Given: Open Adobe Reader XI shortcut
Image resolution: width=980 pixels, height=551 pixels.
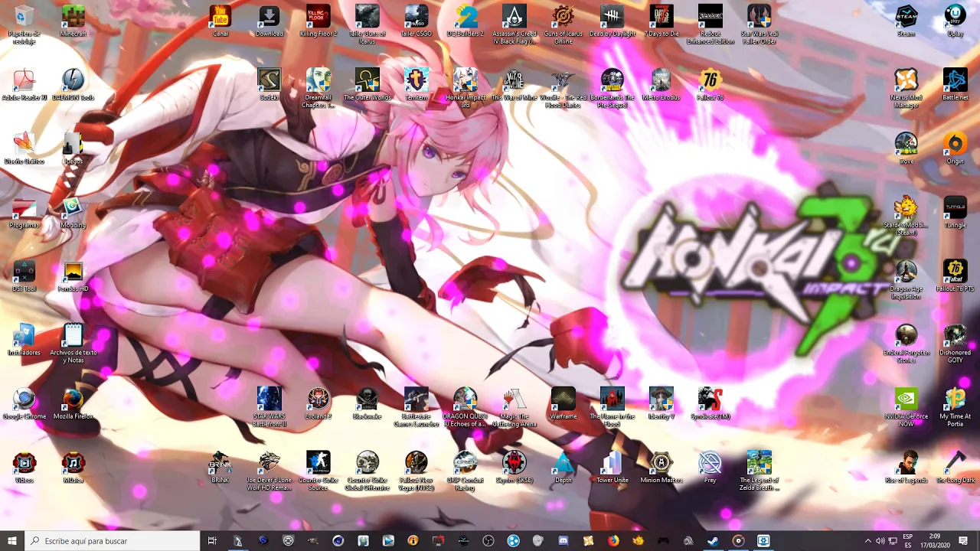Looking at the screenshot, I should click(x=24, y=84).
